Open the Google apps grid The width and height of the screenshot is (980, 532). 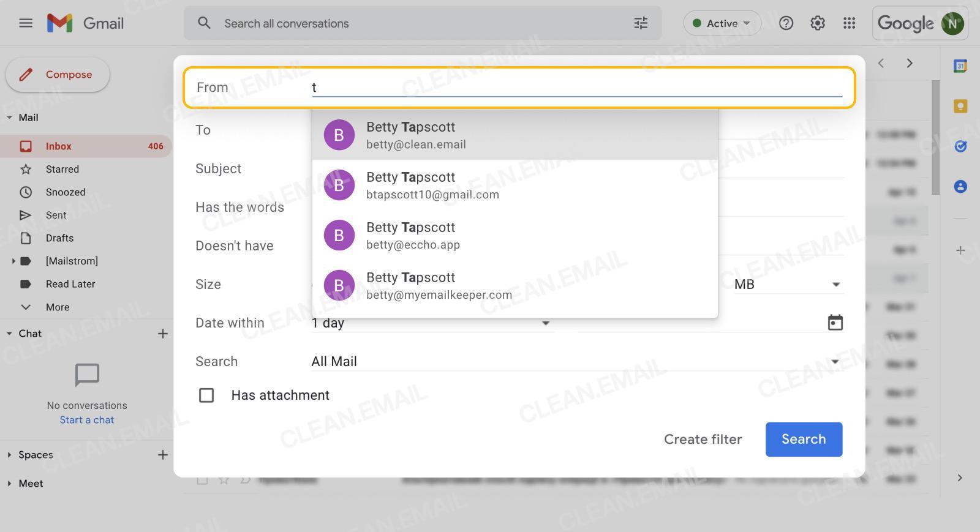(x=849, y=23)
